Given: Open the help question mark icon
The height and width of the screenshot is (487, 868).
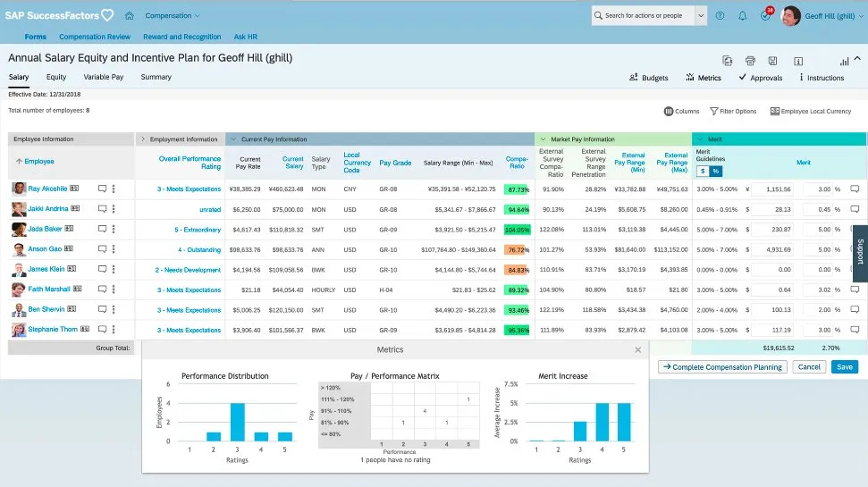Looking at the screenshot, I should [x=720, y=15].
